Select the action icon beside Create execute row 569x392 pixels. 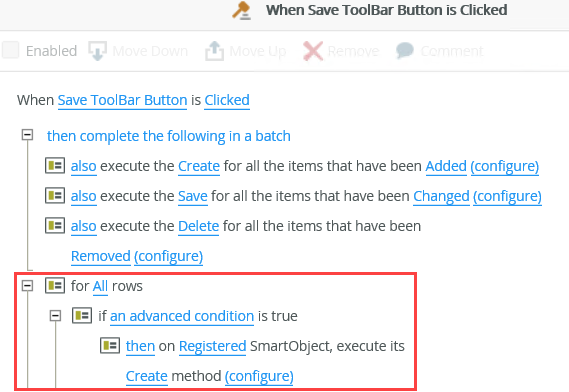[x=55, y=166]
